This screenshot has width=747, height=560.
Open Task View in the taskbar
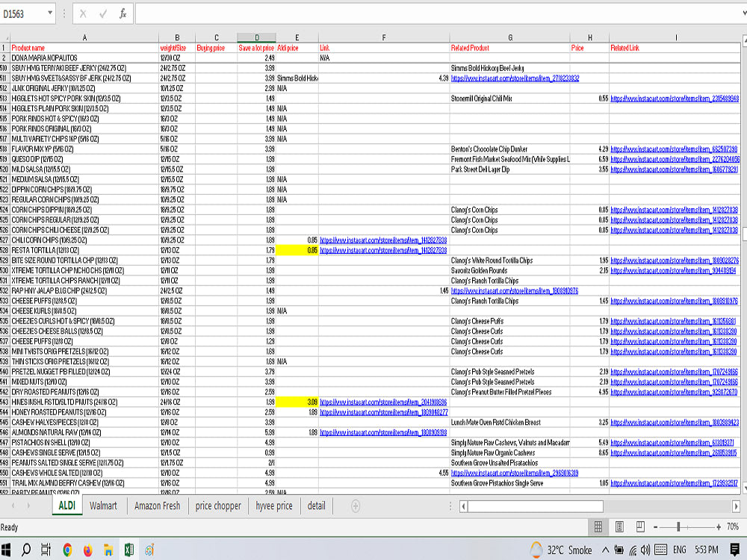pyautogui.click(x=46, y=550)
